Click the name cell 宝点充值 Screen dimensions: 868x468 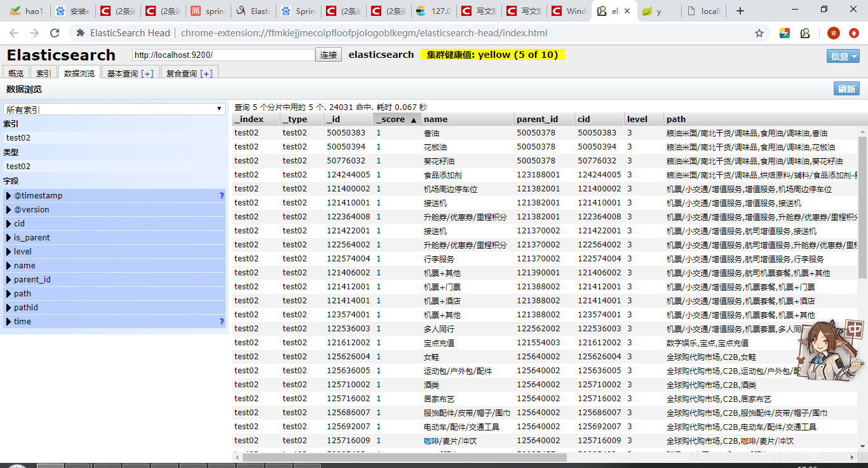439,343
